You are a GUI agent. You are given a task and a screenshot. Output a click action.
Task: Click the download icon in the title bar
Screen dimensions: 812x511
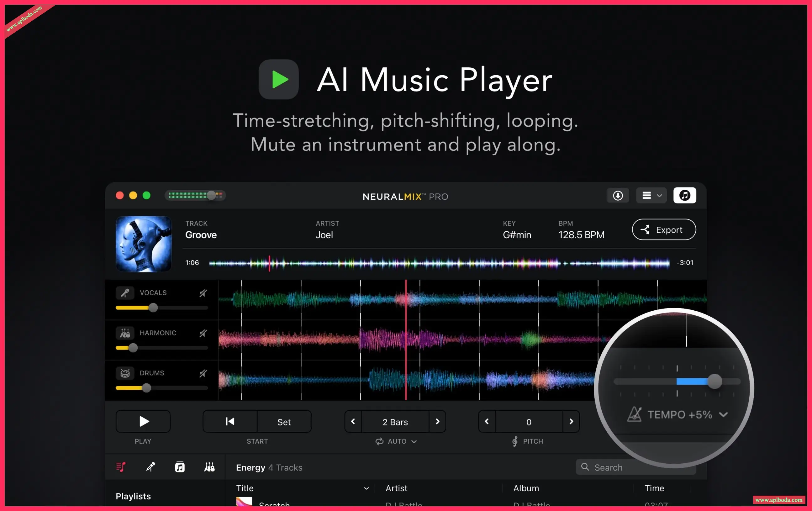(618, 195)
